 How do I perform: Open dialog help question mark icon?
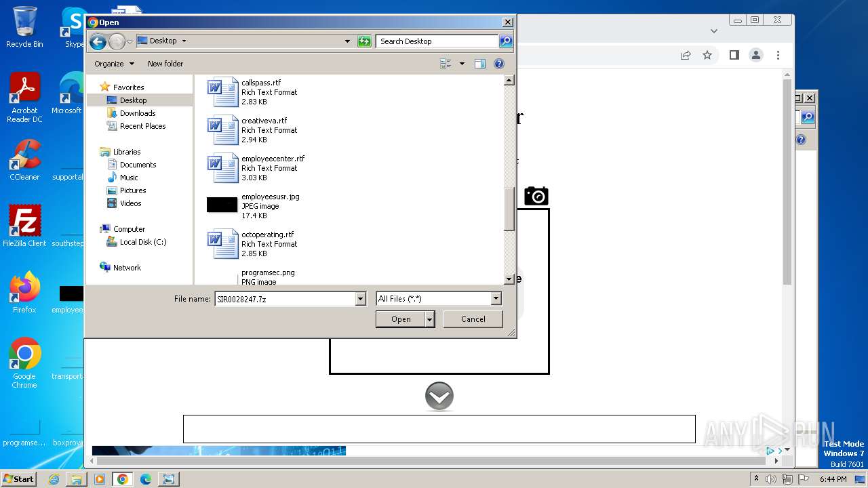(x=499, y=64)
